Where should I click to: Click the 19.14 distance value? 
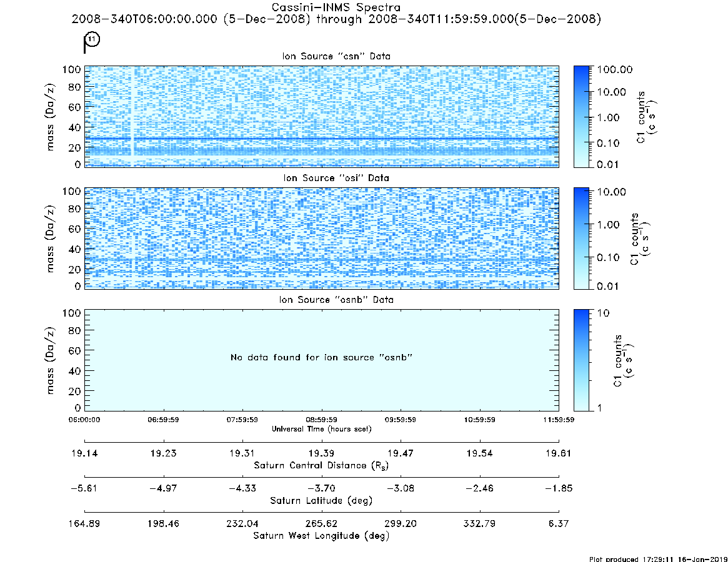tap(84, 453)
